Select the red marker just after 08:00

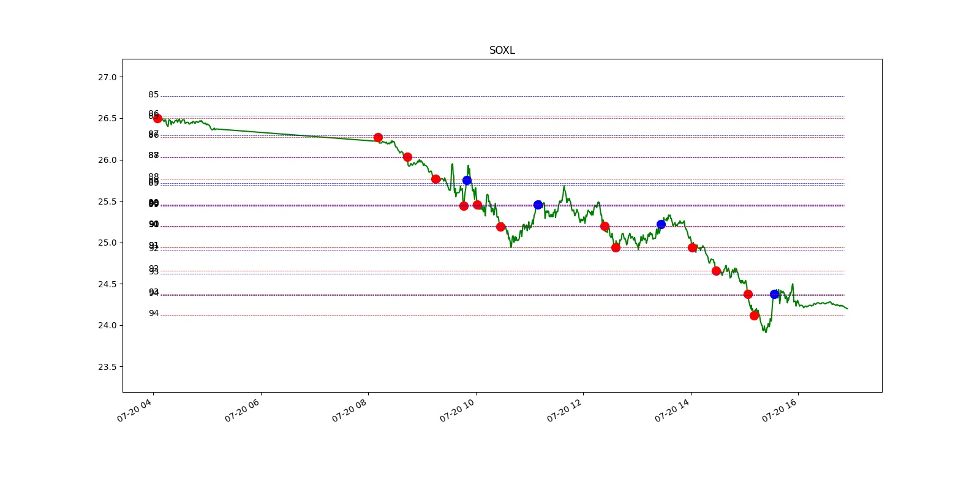378,137
